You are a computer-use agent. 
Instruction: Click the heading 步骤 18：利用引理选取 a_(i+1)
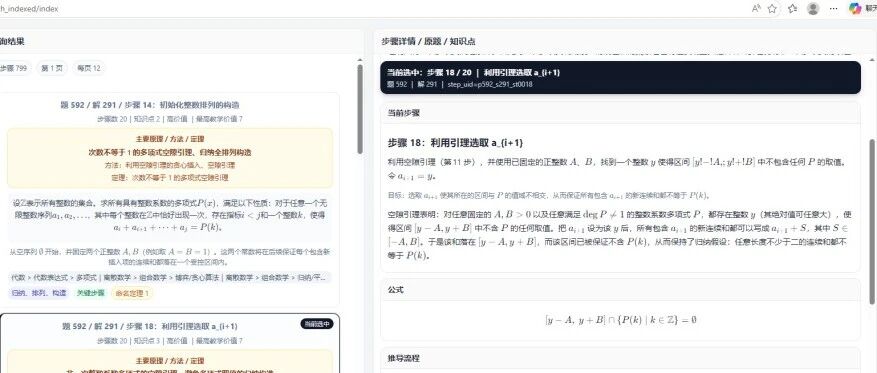tap(455, 143)
